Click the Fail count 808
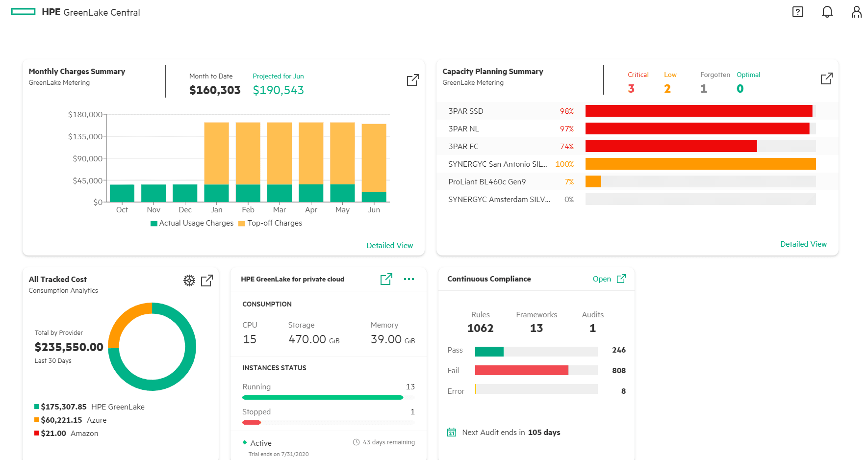 (619, 370)
